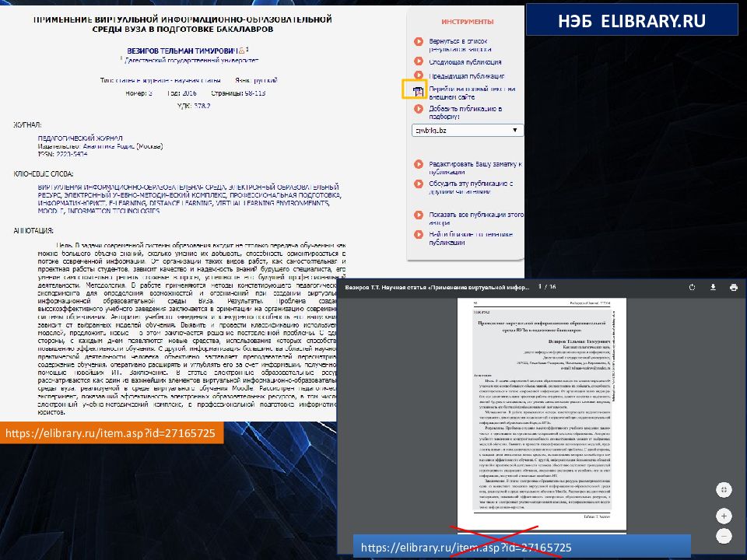Click 'УДК: 378.2' text

(194, 106)
